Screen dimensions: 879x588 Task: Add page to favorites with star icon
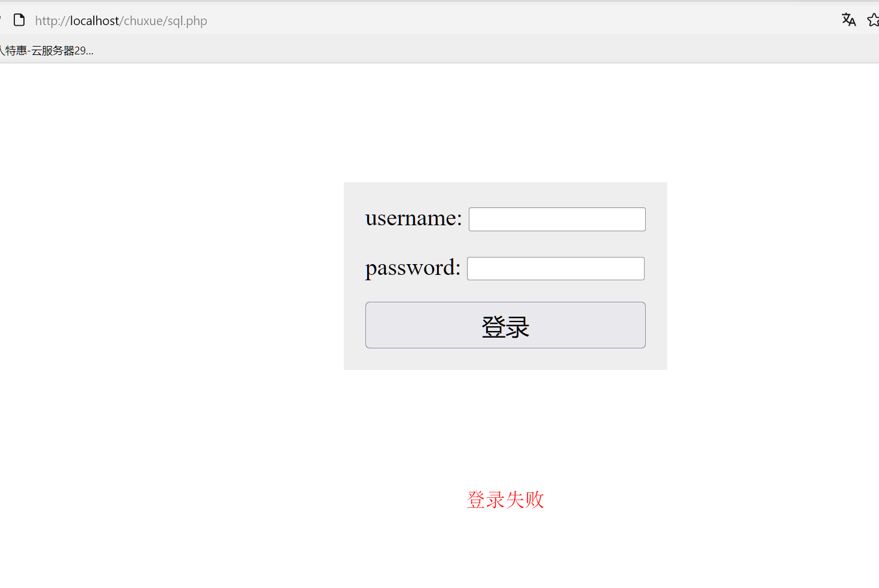874,20
